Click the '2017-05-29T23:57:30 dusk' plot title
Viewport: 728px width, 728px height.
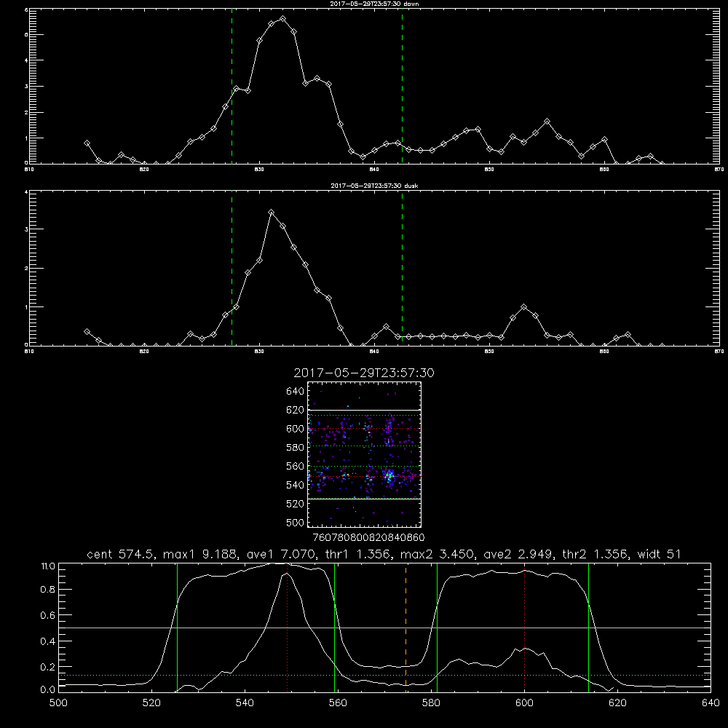coord(374,186)
